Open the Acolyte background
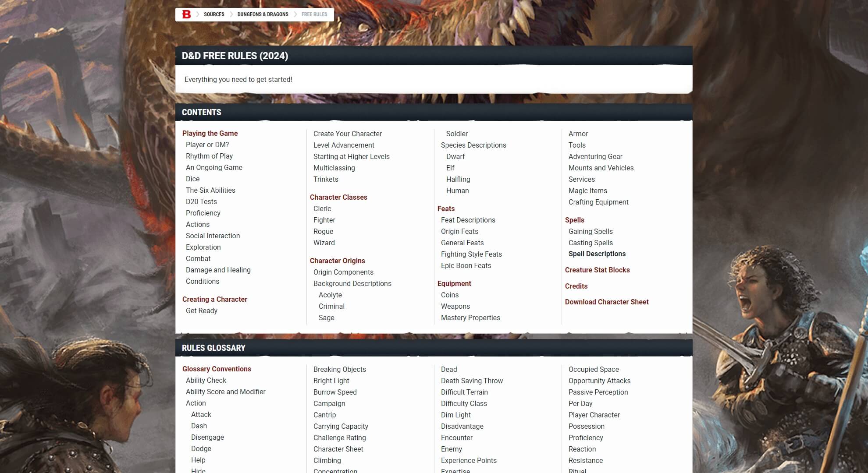The image size is (868, 473). [x=330, y=295]
